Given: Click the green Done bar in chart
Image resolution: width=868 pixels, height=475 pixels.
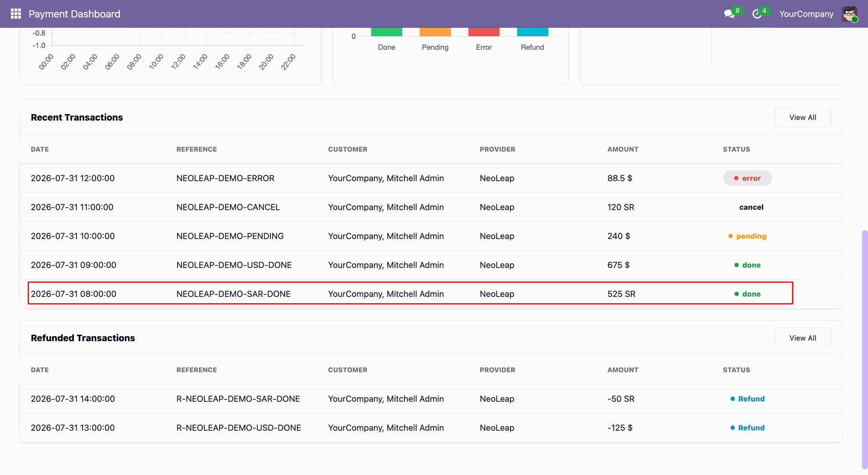Looking at the screenshot, I should (x=387, y=32).
